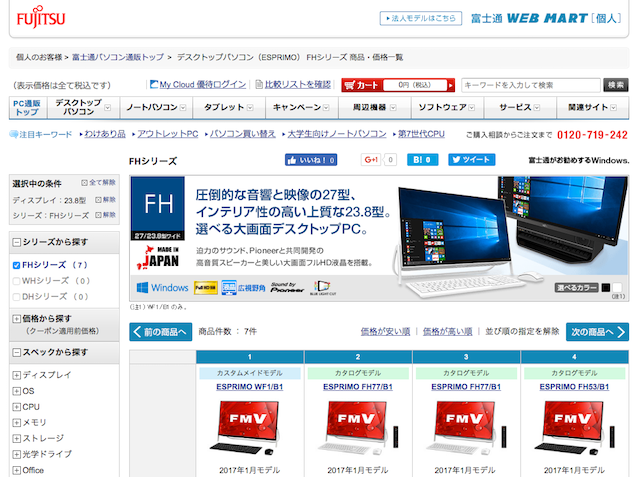Click the 全て解除 clear-all icon
The height and width of the screenshot is (477, 640).
[84, 182]
